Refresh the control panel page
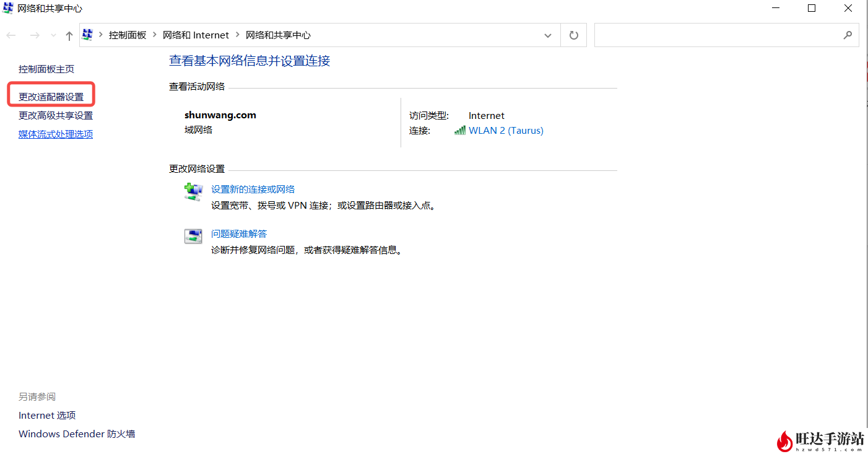The image size is (868, 454). click(x=574, y=35)
